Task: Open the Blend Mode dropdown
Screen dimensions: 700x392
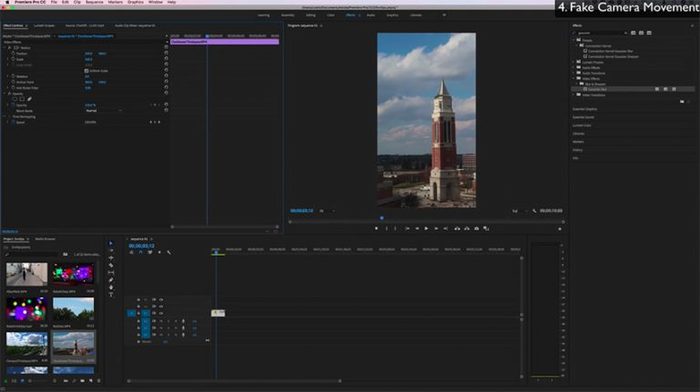Action: point(104,111)
